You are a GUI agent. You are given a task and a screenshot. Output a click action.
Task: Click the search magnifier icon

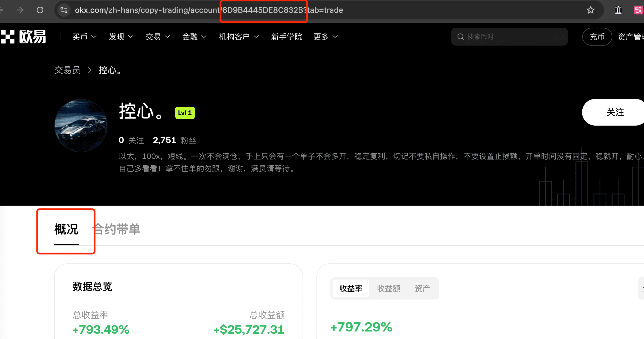click(460, 37)
